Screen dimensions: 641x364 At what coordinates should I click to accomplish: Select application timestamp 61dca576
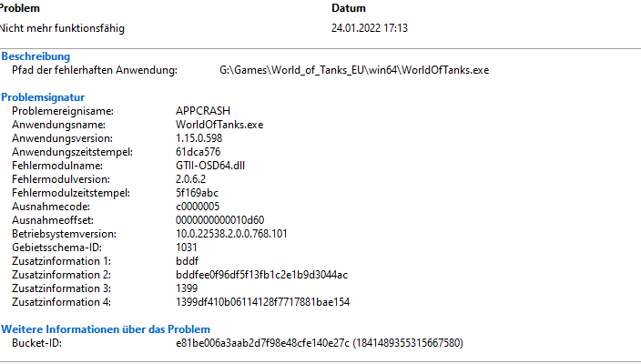tap(198, 152)
